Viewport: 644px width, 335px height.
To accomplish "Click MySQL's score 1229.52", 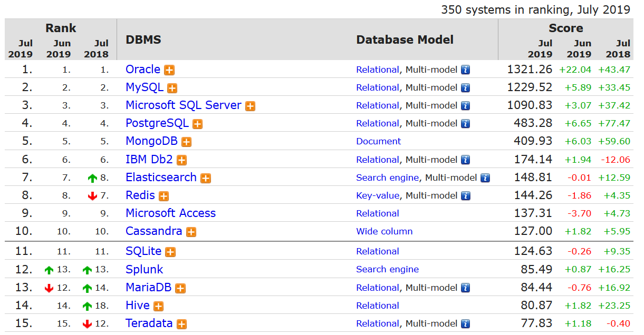I will click(x=530, y=87).
